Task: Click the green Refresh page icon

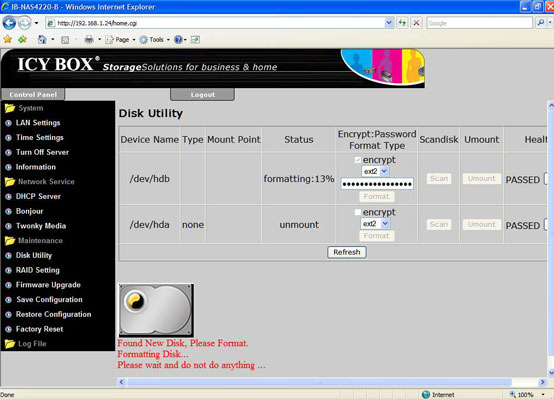Action: [x=402, y=23]
